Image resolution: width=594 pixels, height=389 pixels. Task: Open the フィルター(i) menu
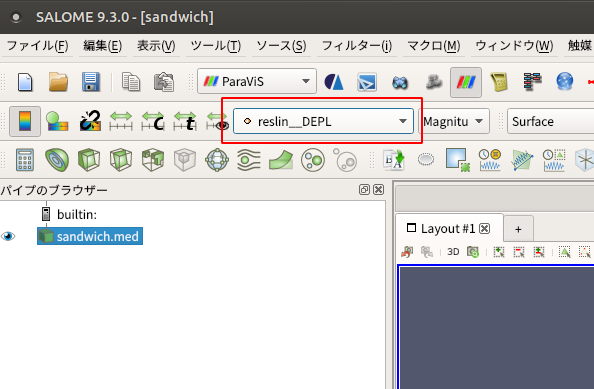(x=357, y=46)
